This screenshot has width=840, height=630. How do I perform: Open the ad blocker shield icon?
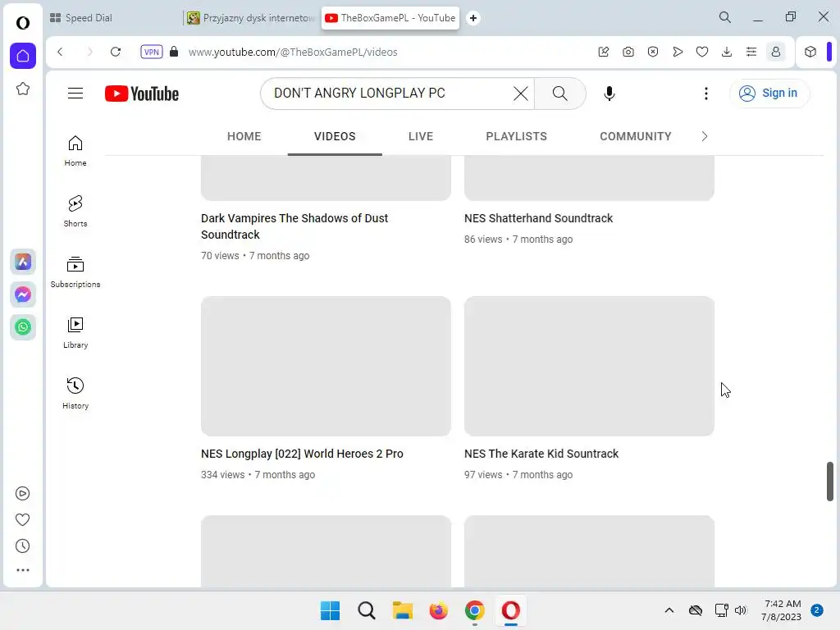pyautogui.click(x=652, y=52)
